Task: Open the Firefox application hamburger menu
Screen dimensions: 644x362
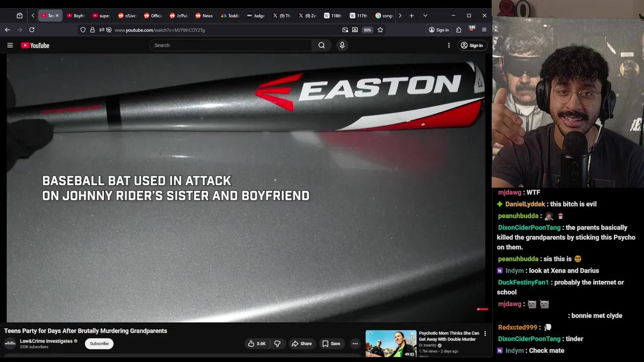Action: [x=484, y=30]
